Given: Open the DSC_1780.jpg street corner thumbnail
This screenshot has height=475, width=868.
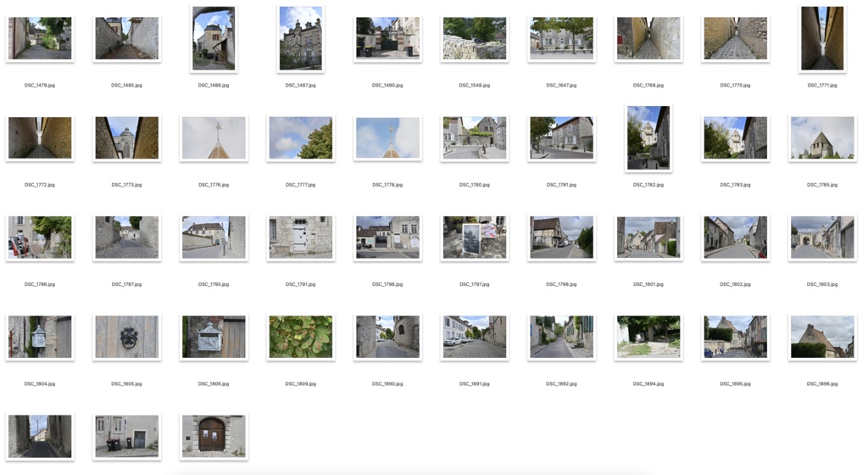Looking at the screenshot, I should tap(475, 138).
